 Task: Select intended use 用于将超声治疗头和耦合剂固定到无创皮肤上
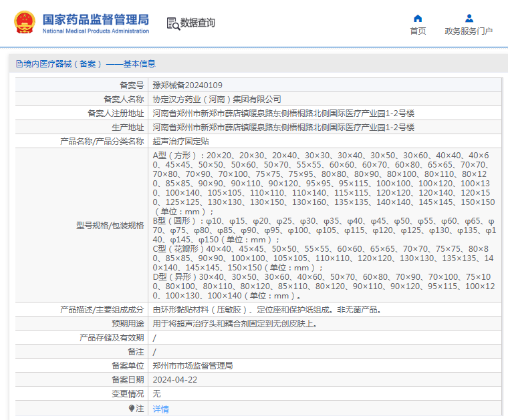(x=235, y=324)
